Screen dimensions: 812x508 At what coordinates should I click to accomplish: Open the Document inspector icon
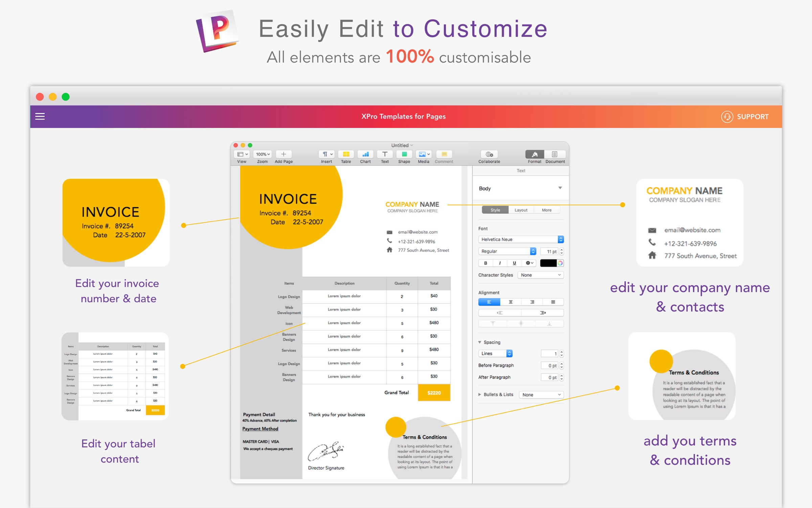[555, 154]
